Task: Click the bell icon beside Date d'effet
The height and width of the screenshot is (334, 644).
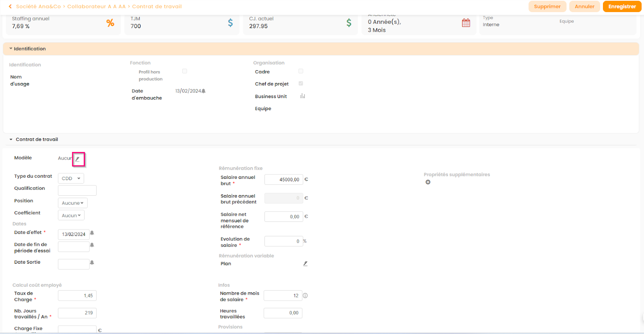Action: (92, 233)
